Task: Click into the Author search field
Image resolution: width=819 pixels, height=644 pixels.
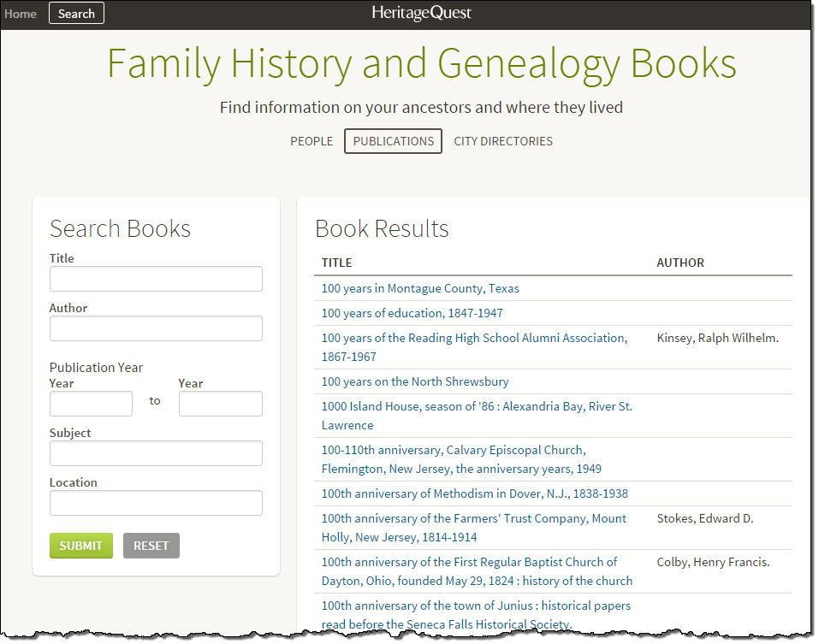Action: 156,328
